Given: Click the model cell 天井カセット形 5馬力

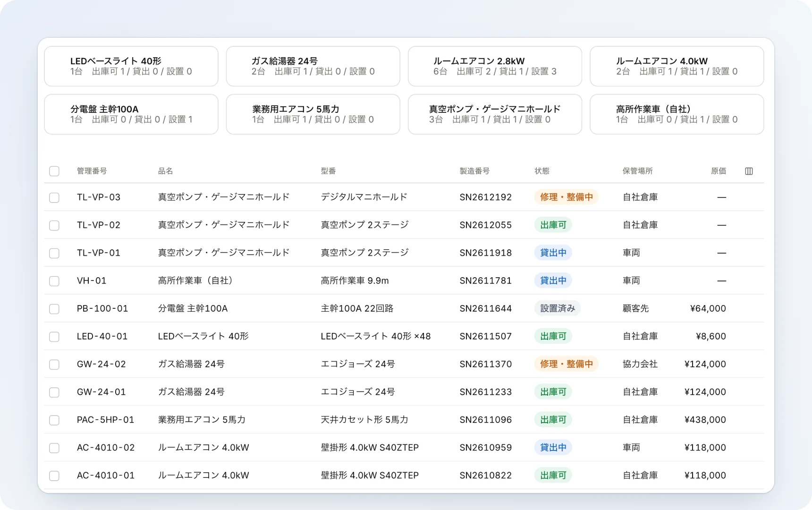Looking at the screenshot, I should tap(364, 420).
